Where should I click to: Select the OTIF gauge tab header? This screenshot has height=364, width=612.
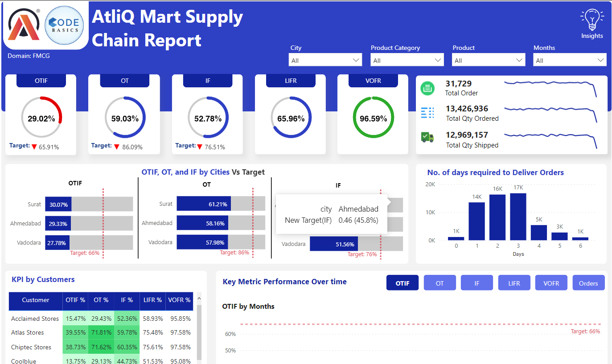coord(41,81)
